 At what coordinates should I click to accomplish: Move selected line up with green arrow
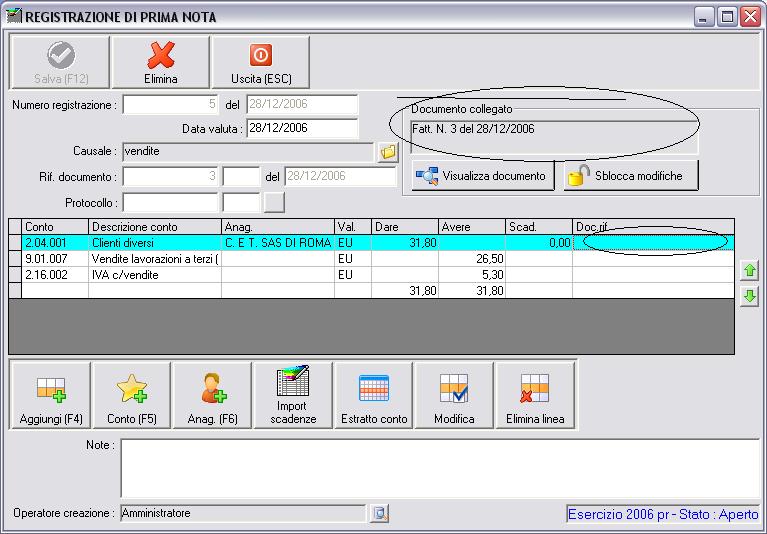[750, 270]
